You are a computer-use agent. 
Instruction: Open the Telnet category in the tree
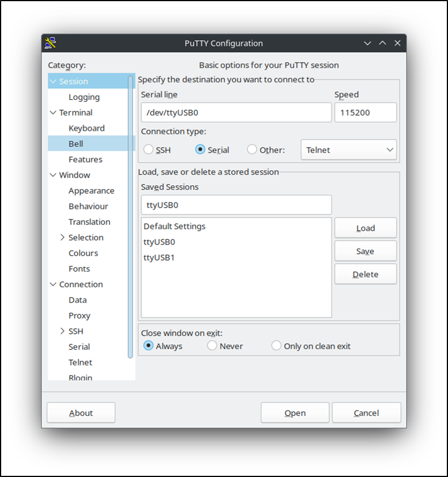[80, 362]
